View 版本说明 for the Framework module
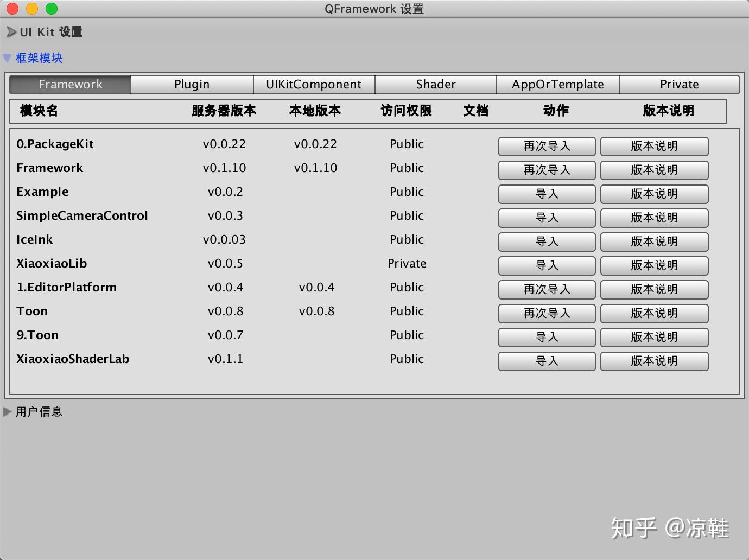Viewport: 749px width, 560px height. click(654, 170)
